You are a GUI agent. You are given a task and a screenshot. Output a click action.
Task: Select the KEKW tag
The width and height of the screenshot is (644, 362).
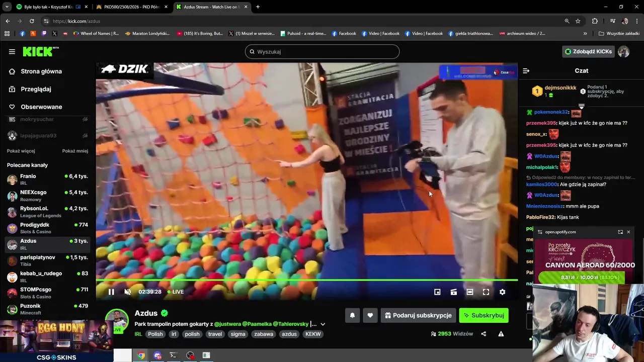pyautogui.click(x=313, y=334)
